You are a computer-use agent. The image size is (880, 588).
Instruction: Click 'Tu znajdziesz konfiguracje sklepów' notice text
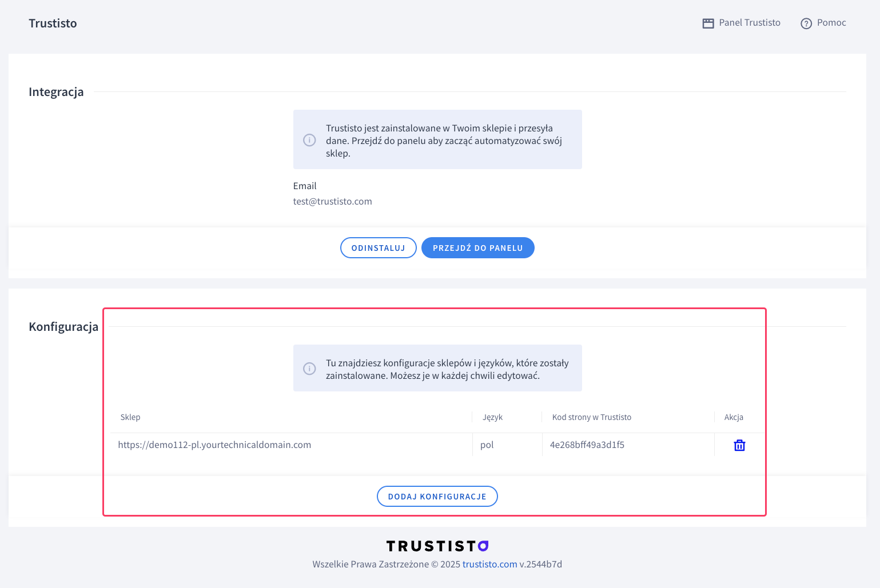pos(447,369)
